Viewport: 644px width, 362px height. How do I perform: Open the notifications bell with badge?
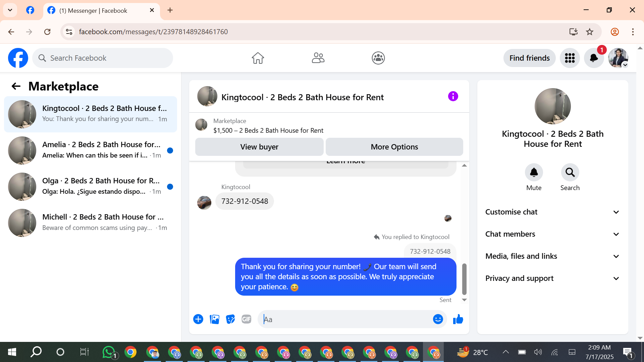click(x=594, y=58)
